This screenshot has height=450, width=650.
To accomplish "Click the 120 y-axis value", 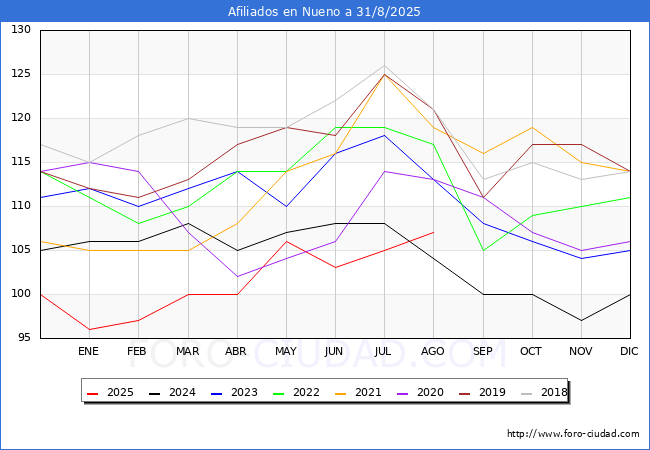I will [21, 118].
